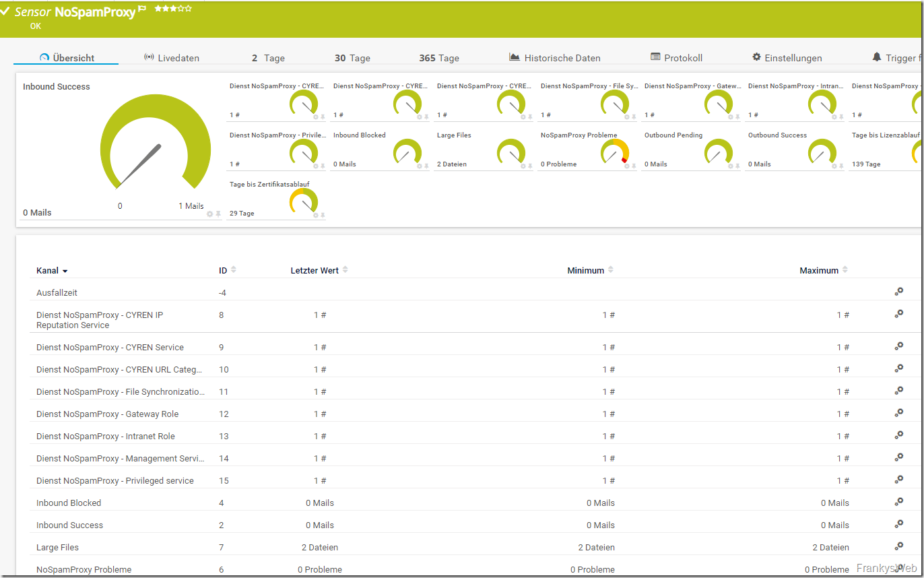Click the Outbound Pending gauge dial
The width and height of the screenshot is (924, 578).
[719, 152]
